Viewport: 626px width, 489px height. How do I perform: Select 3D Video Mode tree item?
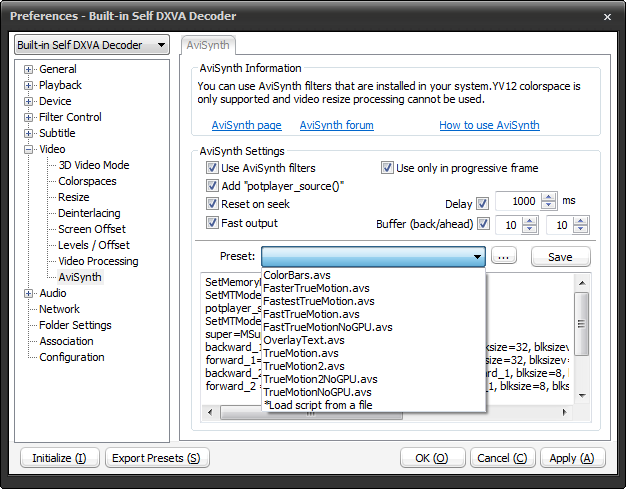94,165
